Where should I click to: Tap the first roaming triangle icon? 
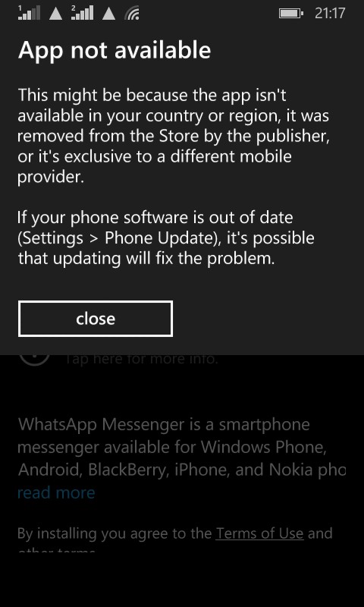coord(56,14)
